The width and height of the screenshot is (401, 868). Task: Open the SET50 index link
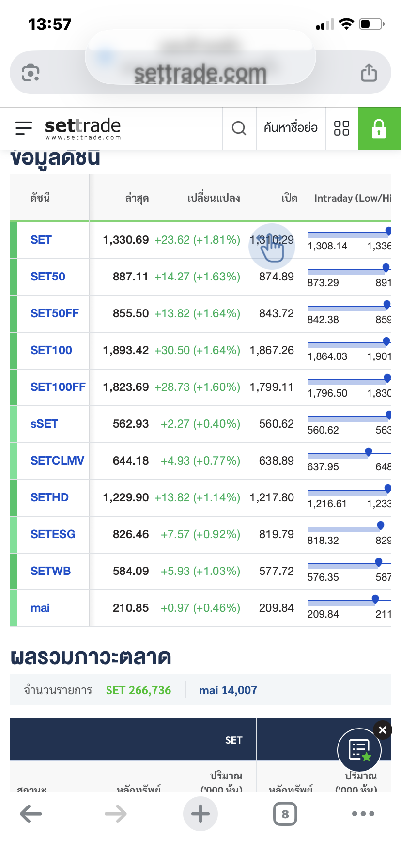(x=48, y=277)
